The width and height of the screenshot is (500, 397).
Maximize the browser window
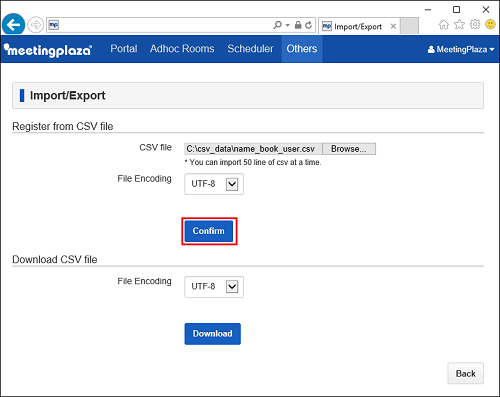pyautogui.click(x=457, y=10)
